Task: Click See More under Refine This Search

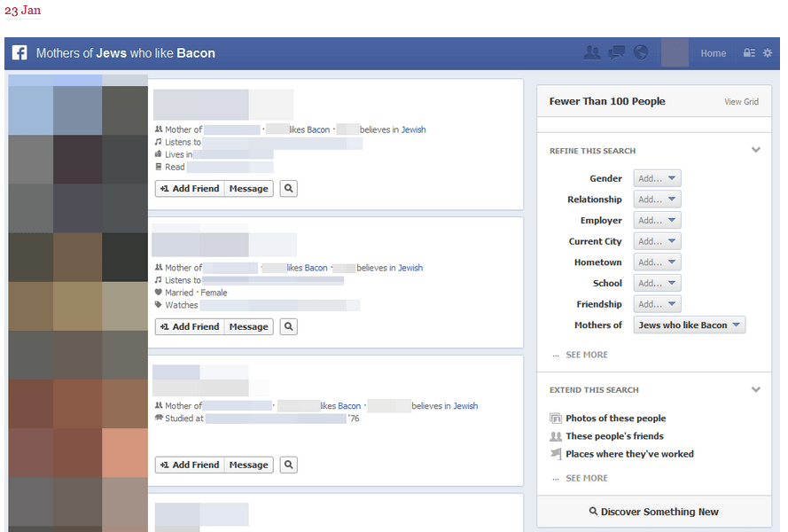Action: [587, 355]
